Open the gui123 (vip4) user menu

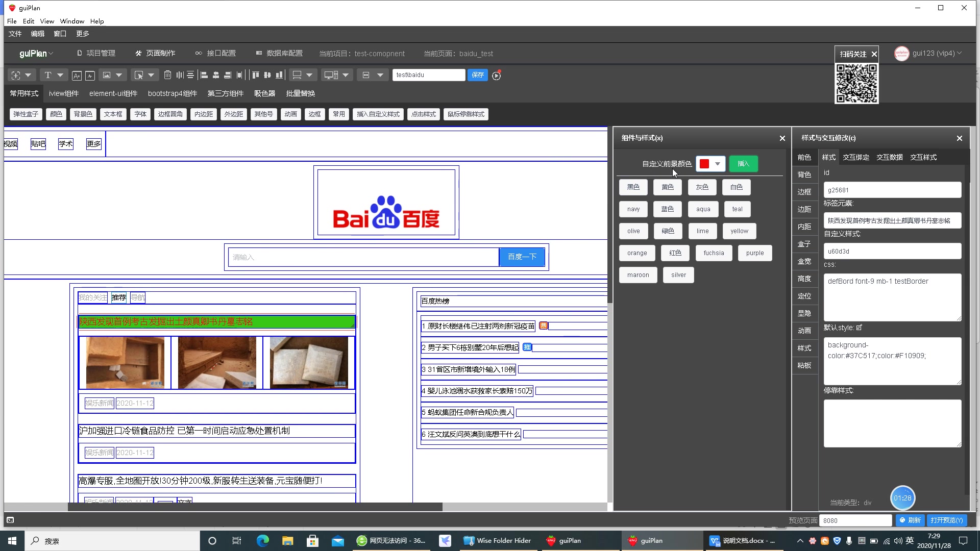click(928, 54)
